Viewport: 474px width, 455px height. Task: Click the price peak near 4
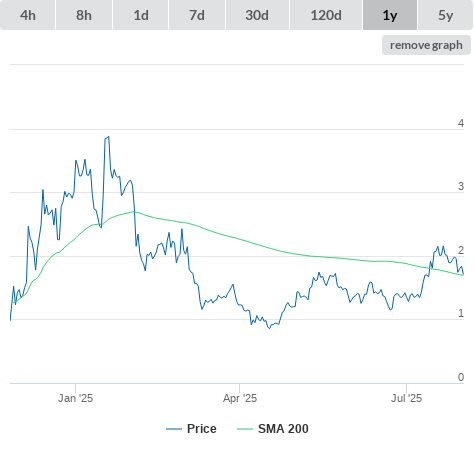tap(109, 137)
